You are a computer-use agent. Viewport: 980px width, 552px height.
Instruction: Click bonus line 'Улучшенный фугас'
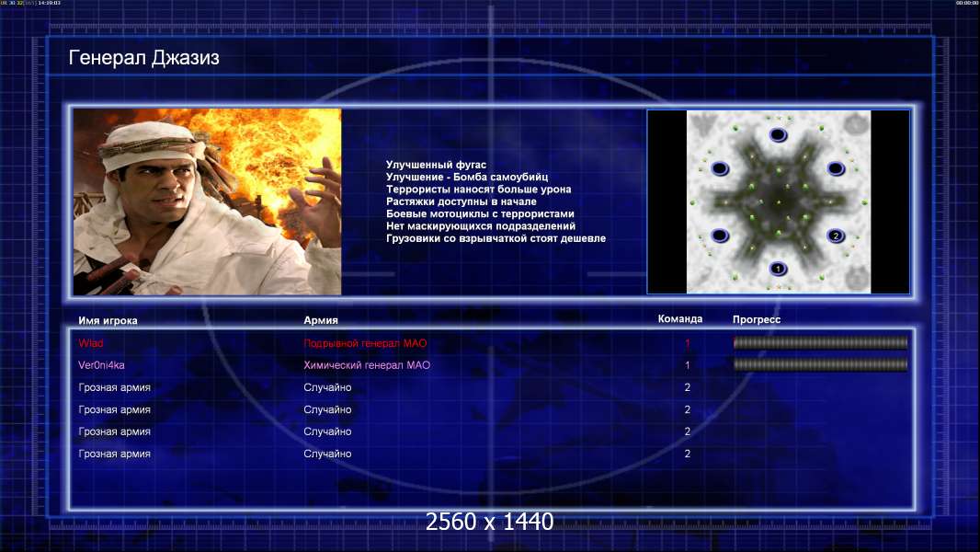(436, 165)
